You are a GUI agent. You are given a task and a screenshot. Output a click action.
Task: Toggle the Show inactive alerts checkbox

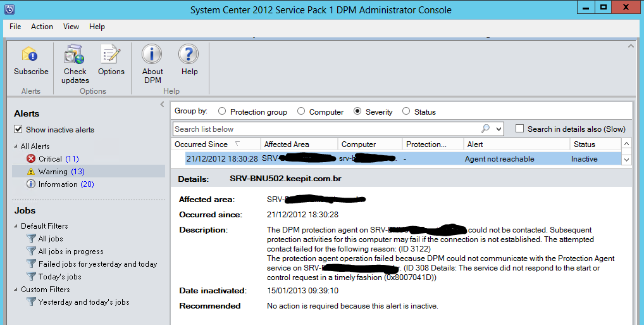[18, 130]
